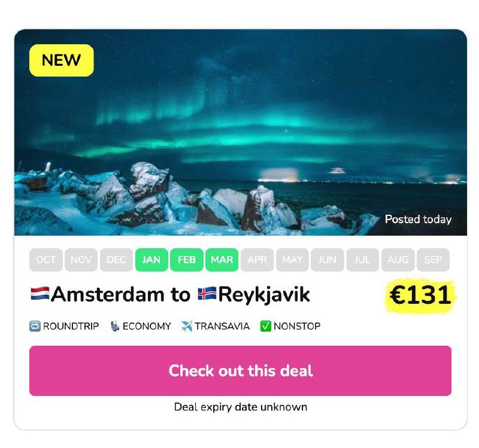Click the Netherlands flag icon

[40, 294]
